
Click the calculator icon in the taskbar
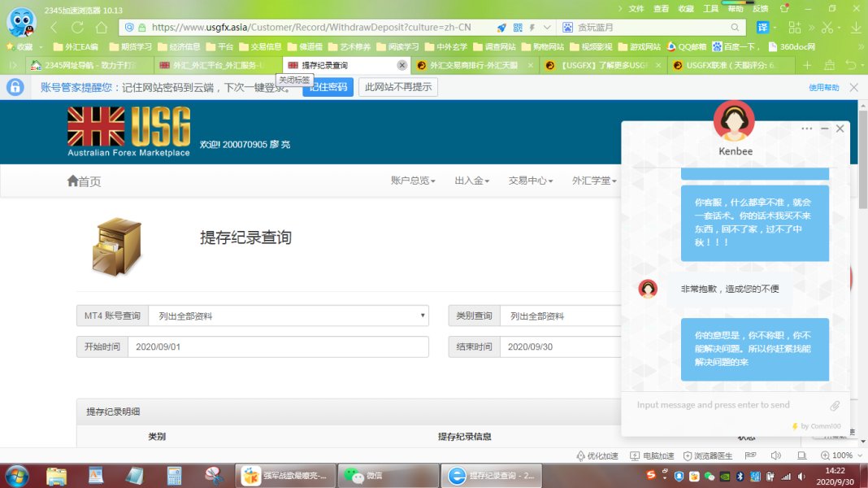pos(174,475)
